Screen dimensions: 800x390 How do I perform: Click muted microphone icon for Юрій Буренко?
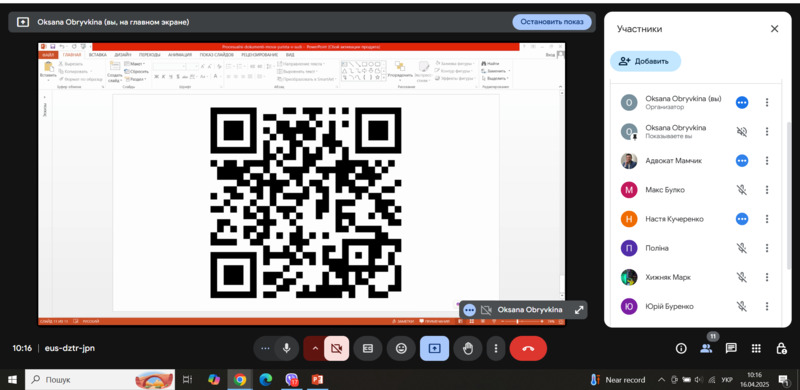coord(742,306)
